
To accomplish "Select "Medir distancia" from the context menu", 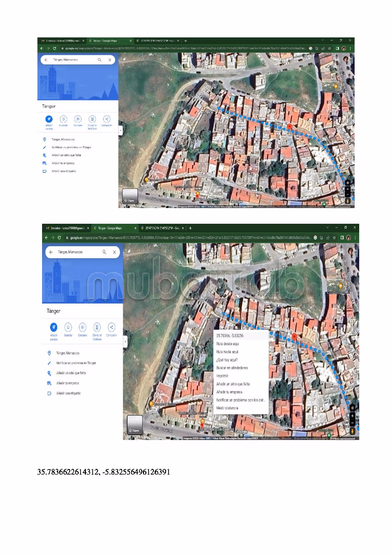I will (227, 408).
